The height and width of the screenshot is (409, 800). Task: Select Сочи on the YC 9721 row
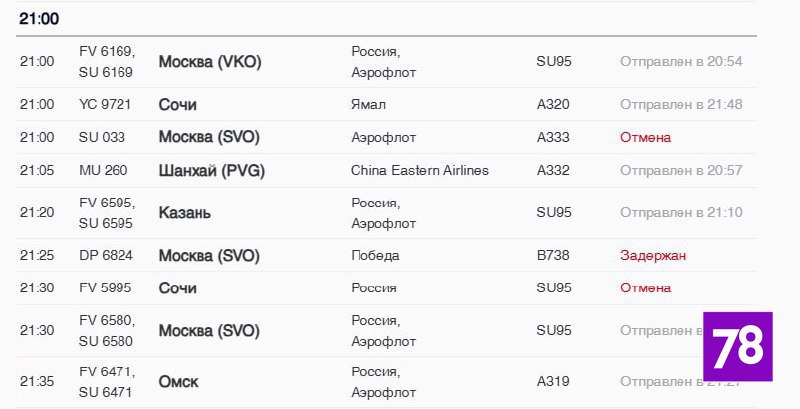(178, 104)
